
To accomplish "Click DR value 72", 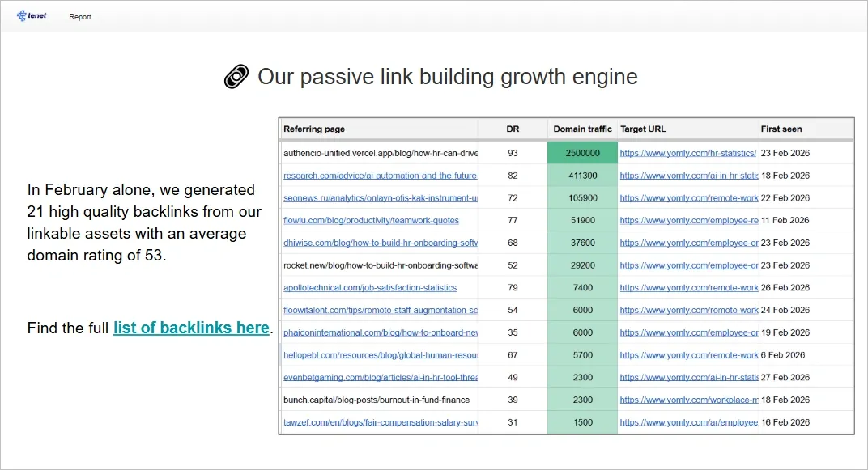I will coord(513,198).
